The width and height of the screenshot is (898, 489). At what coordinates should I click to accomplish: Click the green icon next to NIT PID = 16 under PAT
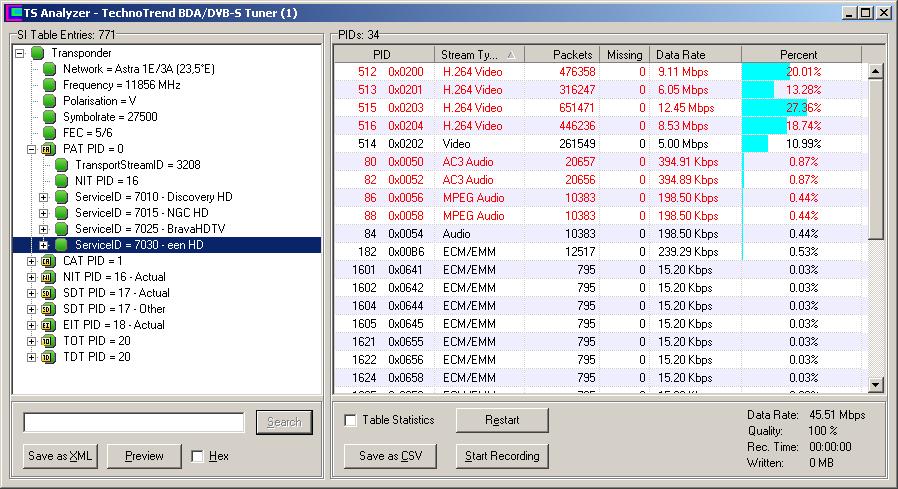point(62,182)
